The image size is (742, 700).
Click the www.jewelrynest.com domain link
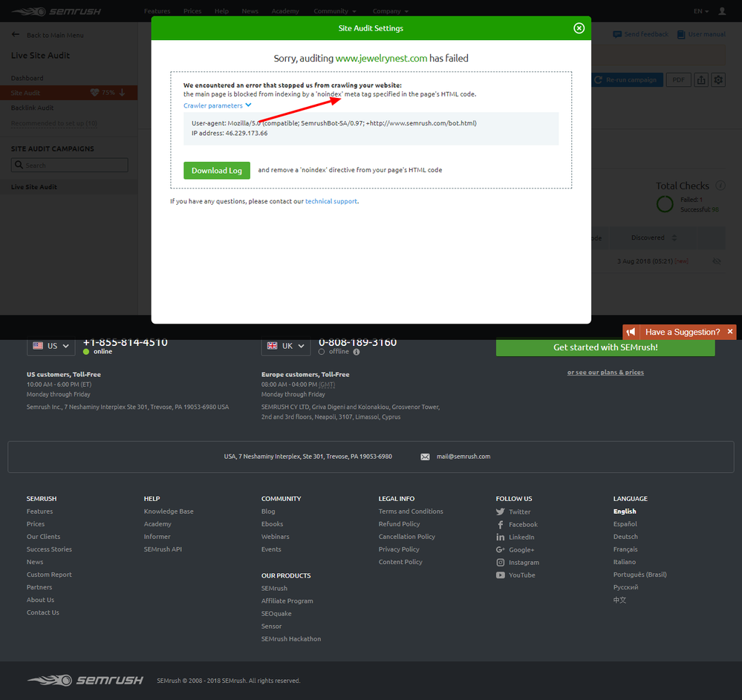(381, 58)
